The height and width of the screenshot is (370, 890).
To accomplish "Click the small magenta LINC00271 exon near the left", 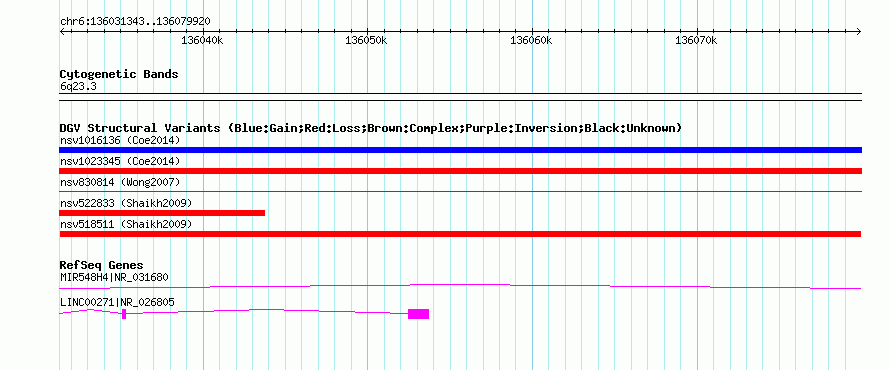I will tap(124, 314).
